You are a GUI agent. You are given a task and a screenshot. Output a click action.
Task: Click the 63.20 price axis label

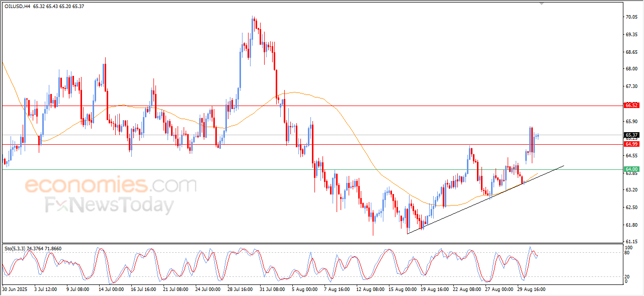pyautogui.click(x=632, y=190)
